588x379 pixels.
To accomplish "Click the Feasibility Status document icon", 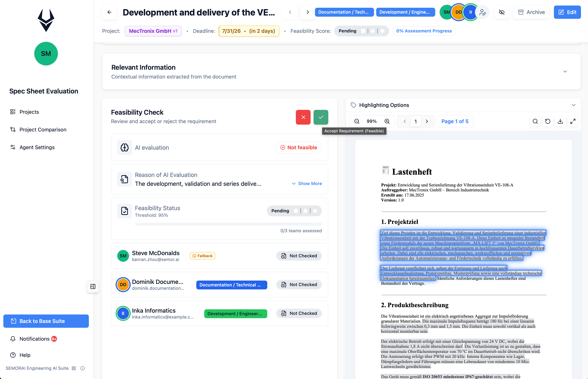I will pos(124,211).
